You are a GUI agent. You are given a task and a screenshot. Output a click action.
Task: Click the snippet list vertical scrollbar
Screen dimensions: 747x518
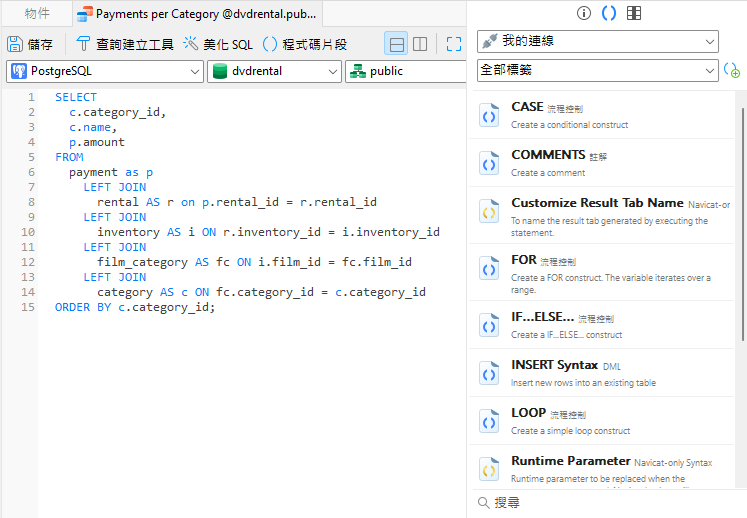click(742, 224)
